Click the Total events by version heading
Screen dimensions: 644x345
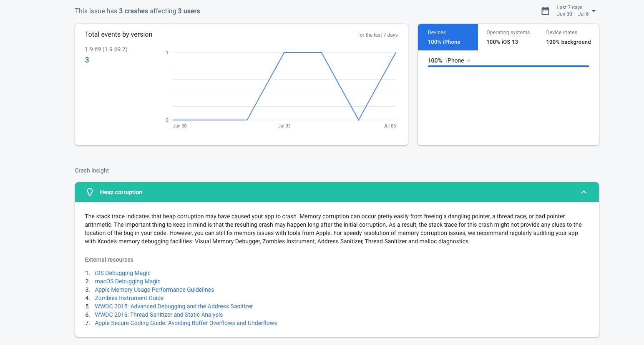[x=118, y=35]
